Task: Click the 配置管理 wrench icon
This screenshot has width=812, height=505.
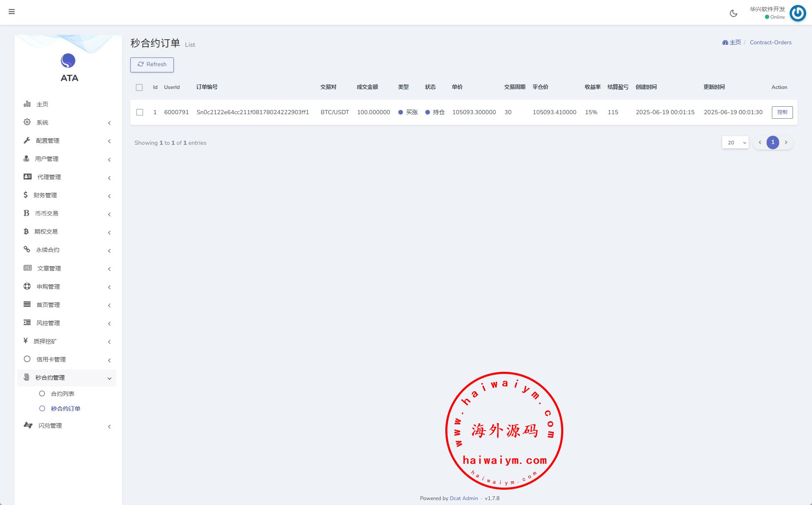Action: pyautogui.click(x=27, y=140)
